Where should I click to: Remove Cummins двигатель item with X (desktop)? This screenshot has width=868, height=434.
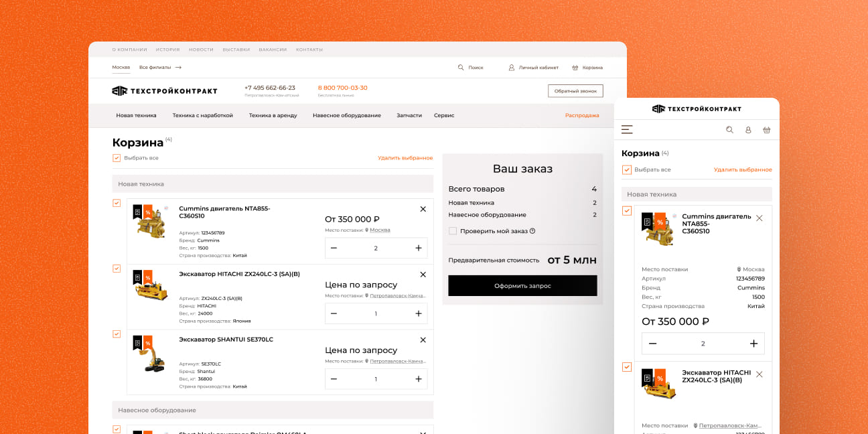[423, 209]
